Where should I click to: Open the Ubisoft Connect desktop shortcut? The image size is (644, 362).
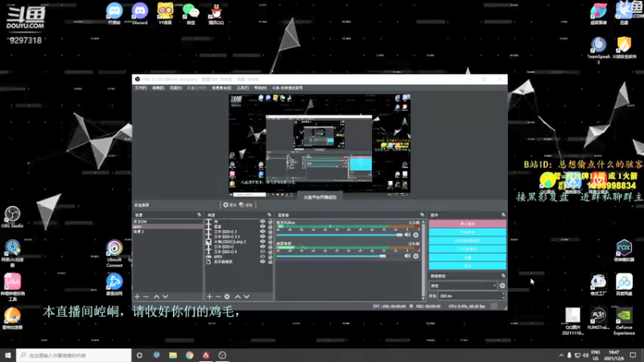coord(114,253)
